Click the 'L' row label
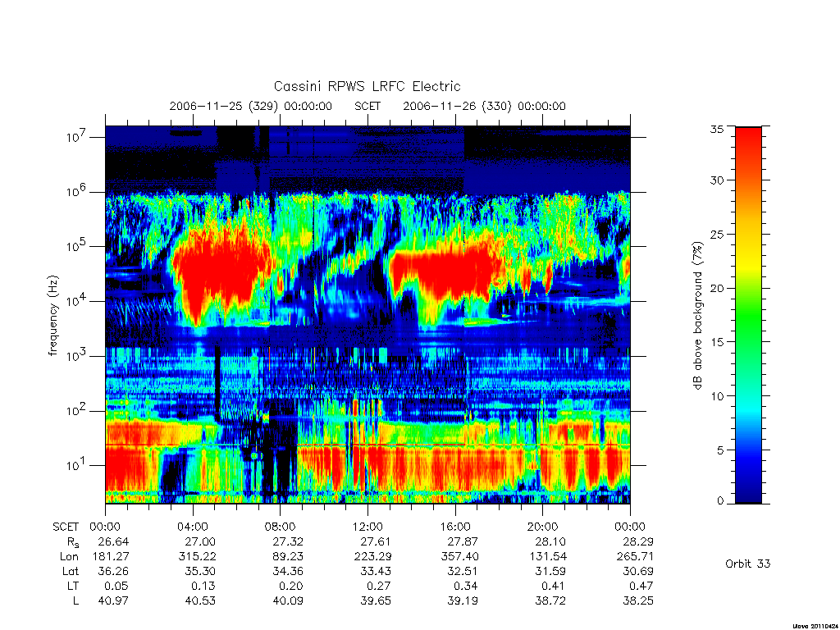The height and width of the screenshot is (630, 840). pos(75,600)
